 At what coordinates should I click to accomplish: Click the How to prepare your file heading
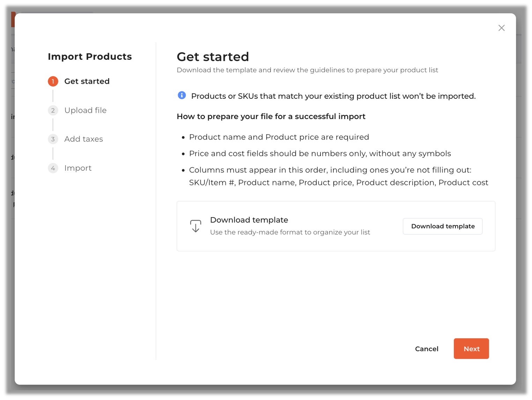pos(271,117)
